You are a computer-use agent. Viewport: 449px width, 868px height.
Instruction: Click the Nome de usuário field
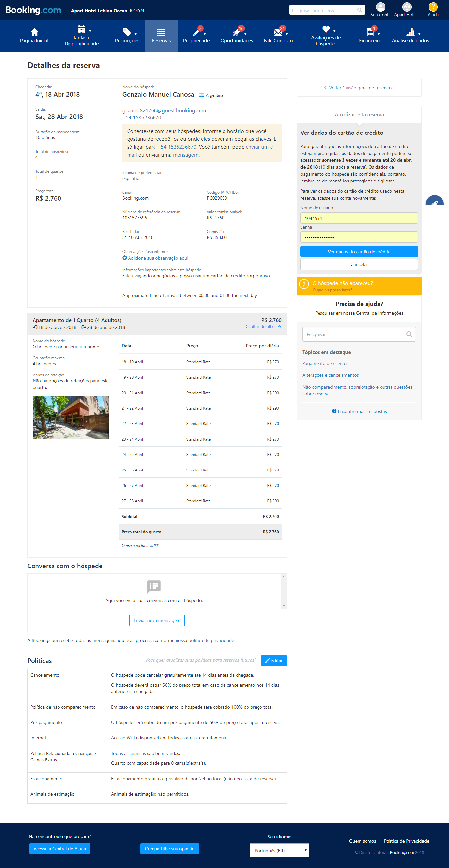tap(359, 218)
